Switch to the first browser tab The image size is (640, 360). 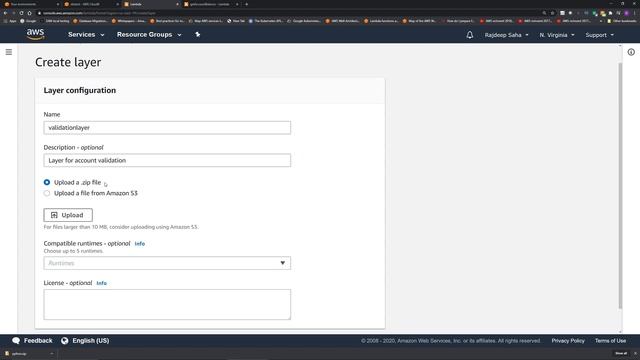[31, 4]
